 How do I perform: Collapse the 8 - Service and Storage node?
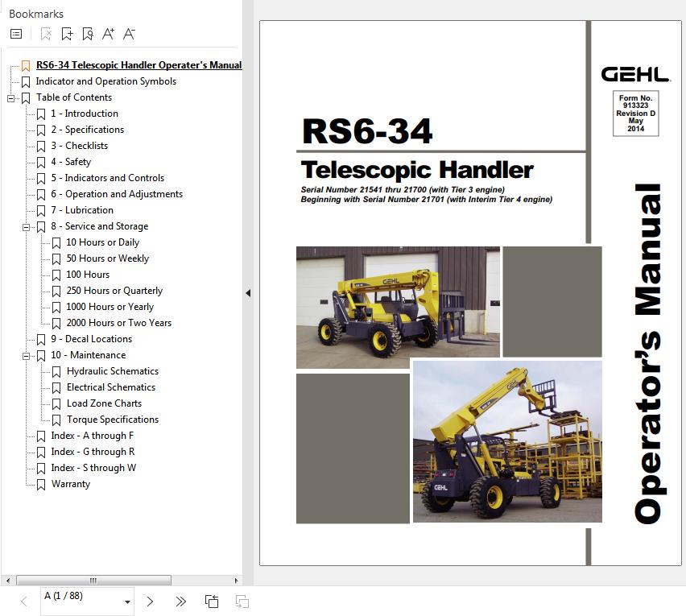27,227
